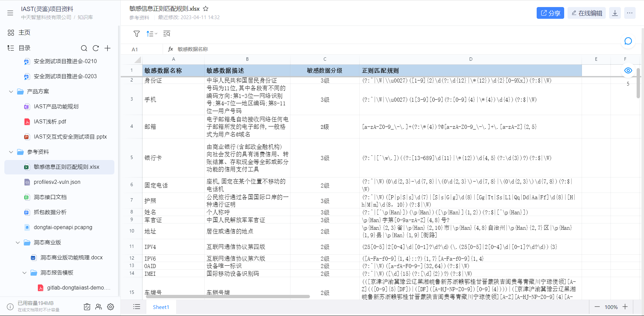Star the 敏感信息正则匹配规则.xlsx file
The image size is (644, 316).
coord(206,9)
